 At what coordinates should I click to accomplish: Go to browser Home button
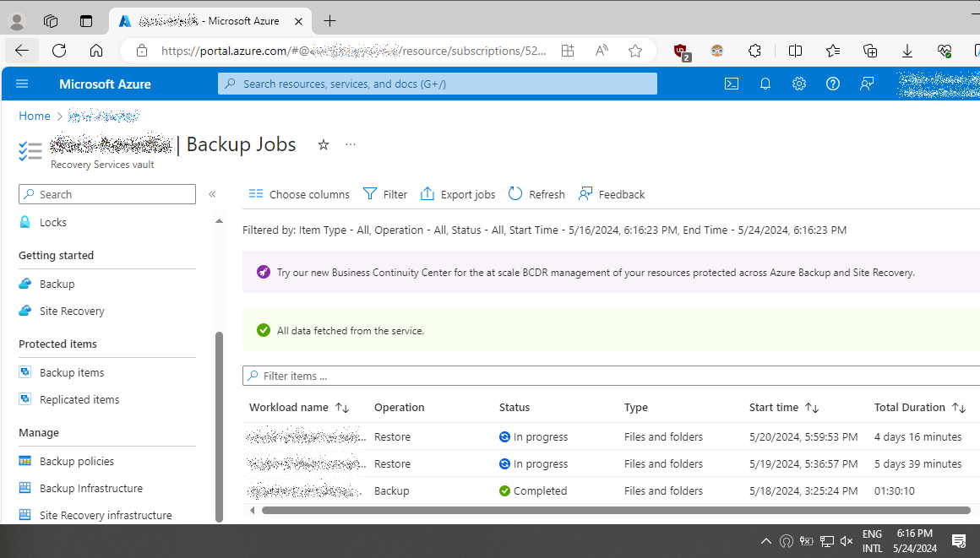tap(96, 51)
